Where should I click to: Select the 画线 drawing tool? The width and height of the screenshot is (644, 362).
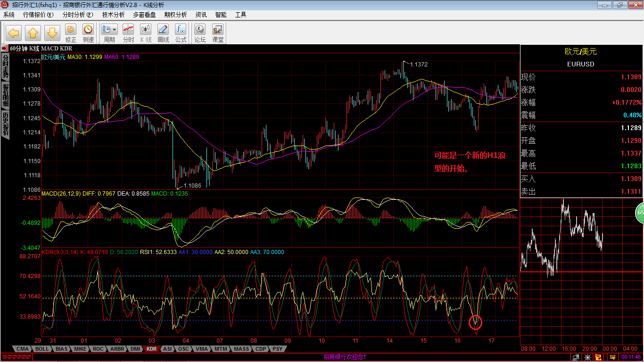point(163,33)
